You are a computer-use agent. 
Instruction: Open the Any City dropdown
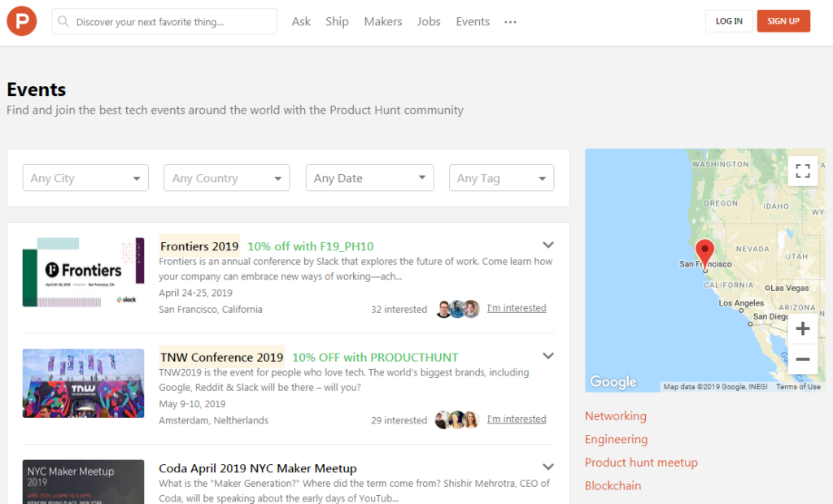pyautogui.click(x=85, y=178)
